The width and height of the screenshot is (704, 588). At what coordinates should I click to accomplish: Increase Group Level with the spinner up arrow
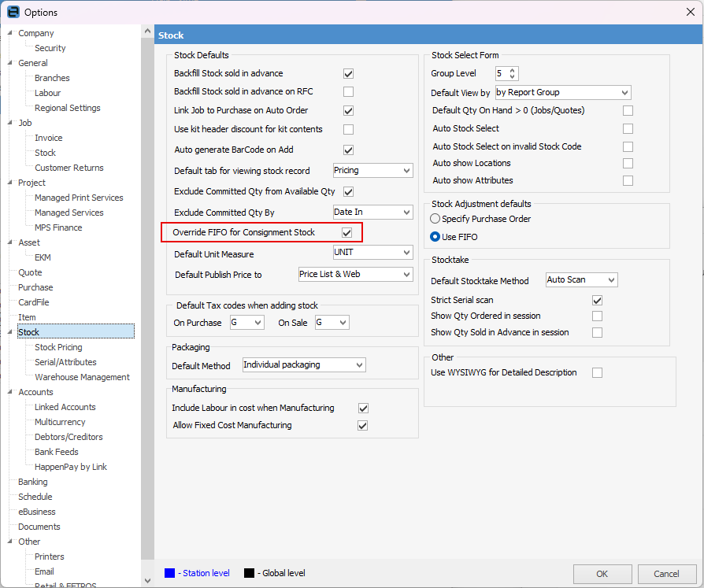513,70
